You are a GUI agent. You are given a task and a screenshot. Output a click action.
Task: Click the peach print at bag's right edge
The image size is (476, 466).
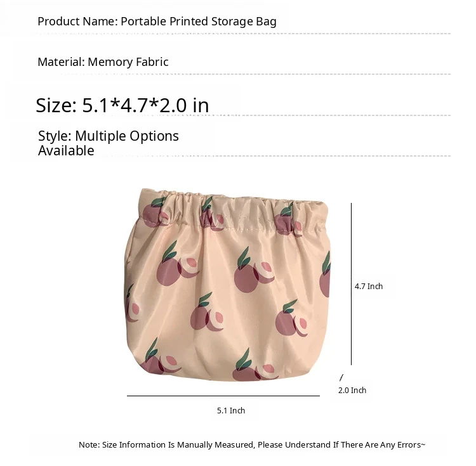click(325, 275)
